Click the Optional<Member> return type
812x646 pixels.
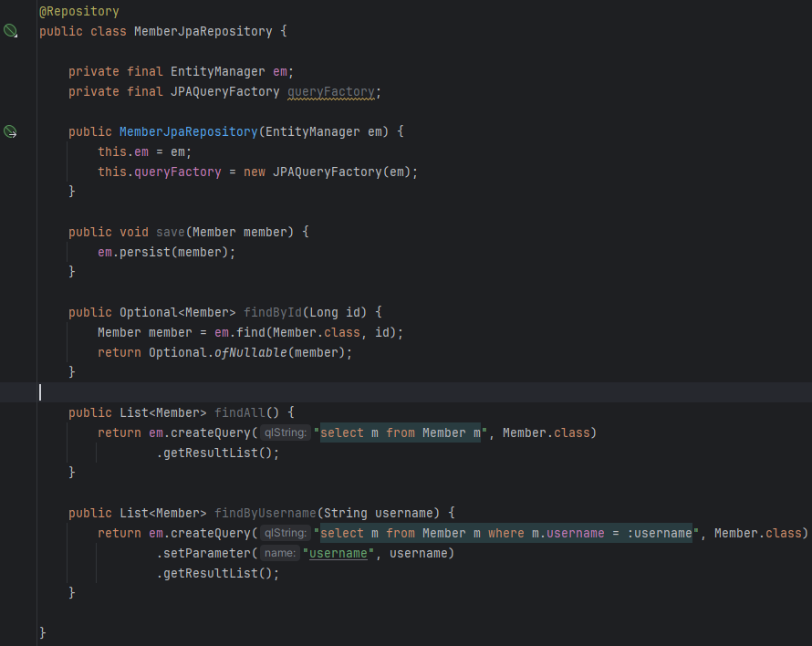pyautogui.click(x=178, y=312)
